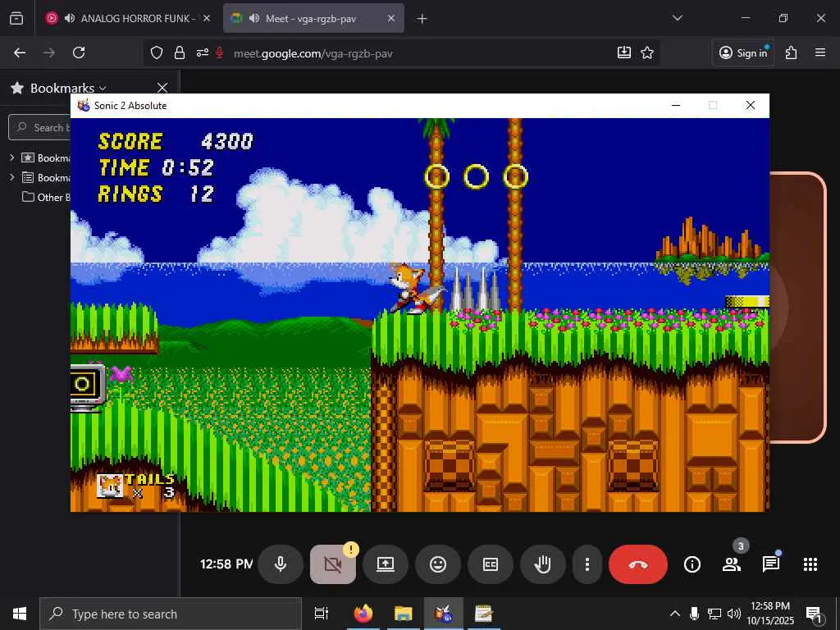
Task: Mute audio on the Meet tab
Action: pyautogui.click(x=254, y=18)
